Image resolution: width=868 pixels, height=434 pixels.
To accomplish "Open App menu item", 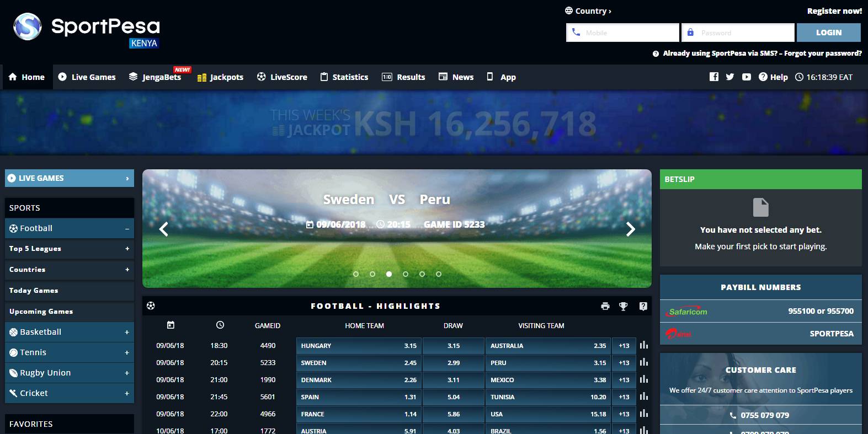I will [x=502, y=77].
